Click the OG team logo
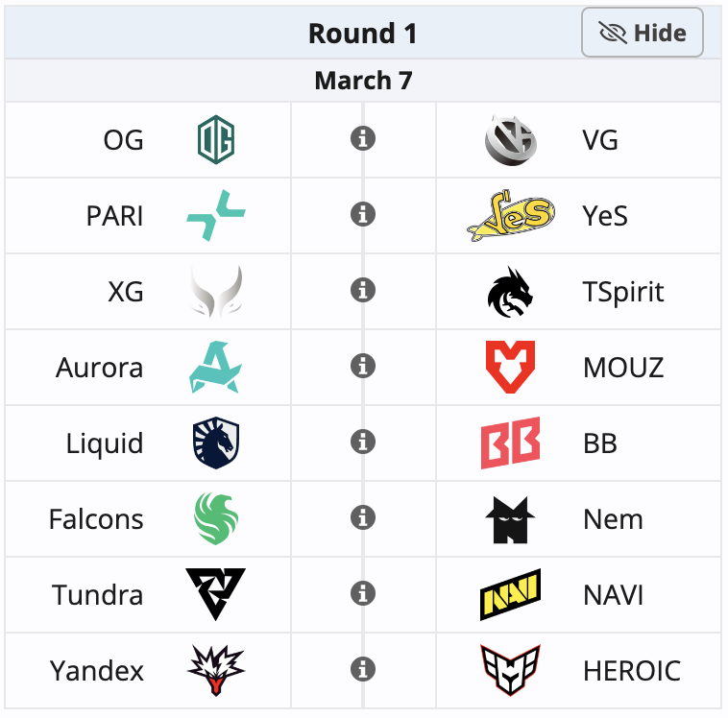This screenshot has width=728, height=718. [x=215, y=140]
